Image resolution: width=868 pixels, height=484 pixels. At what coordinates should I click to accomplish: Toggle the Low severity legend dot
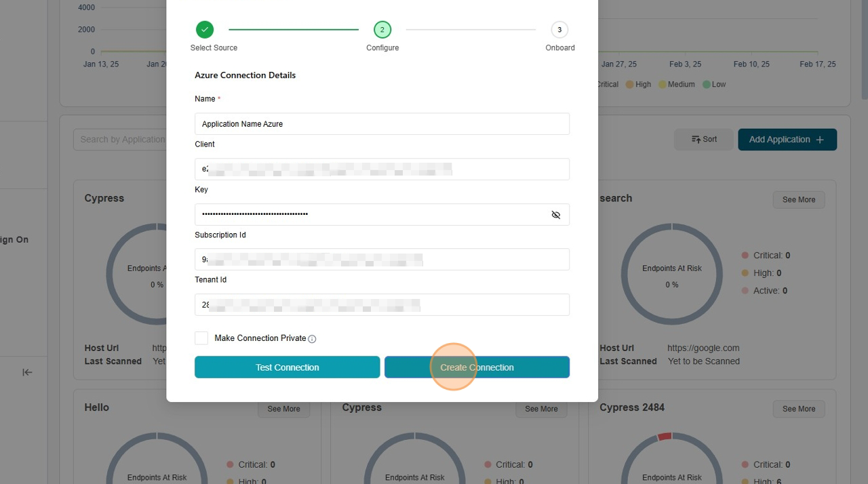[706, 85]
